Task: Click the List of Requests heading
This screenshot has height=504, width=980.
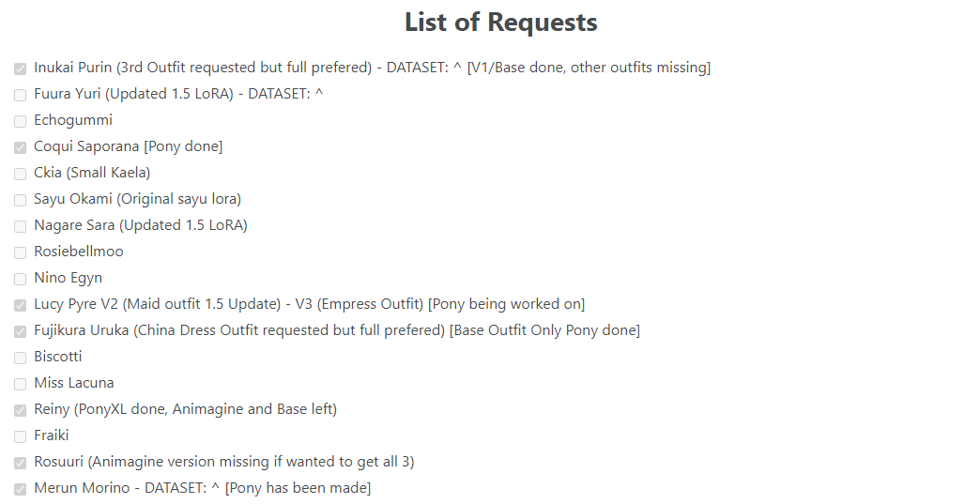Action: click(500, 23)
